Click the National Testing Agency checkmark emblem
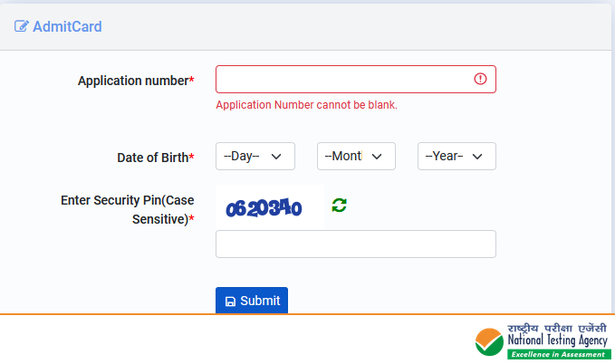The image size is (615, 364). [x=490, y=341]
